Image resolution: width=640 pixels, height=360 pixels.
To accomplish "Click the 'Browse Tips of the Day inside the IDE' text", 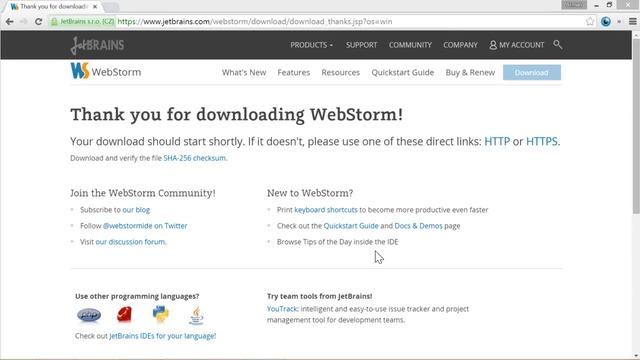I will coord(338,242).
